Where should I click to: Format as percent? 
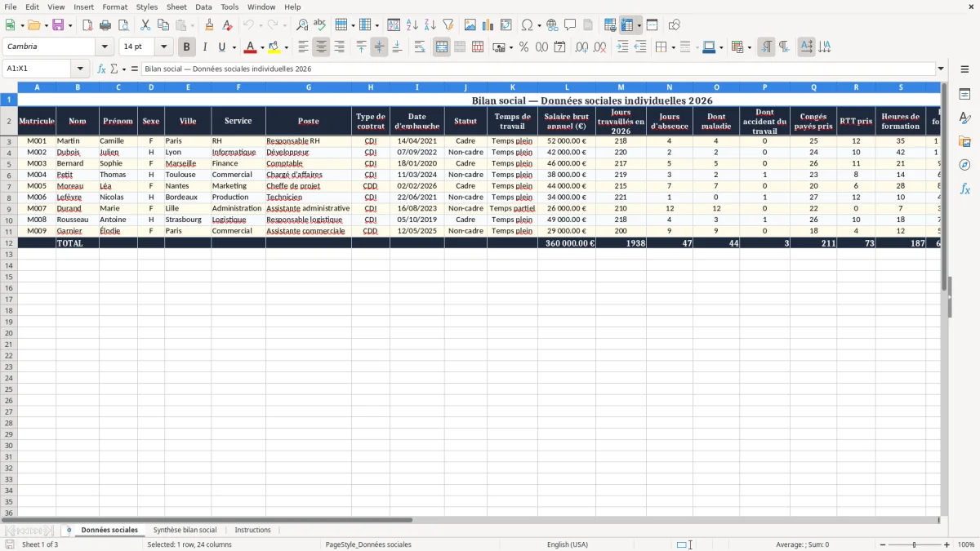point(523,47)
